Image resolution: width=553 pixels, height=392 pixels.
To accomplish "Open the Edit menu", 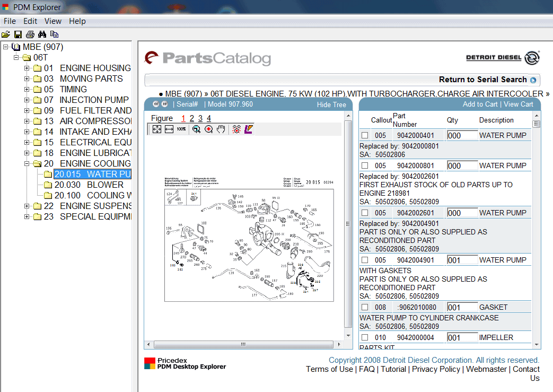I will click(x=30, y=21).
